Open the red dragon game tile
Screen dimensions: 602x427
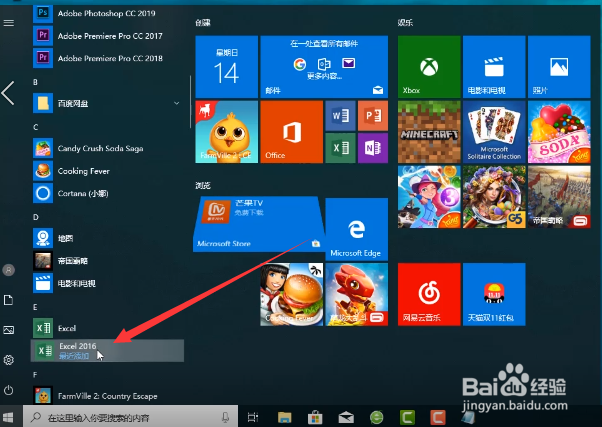(x=357, y=294)
